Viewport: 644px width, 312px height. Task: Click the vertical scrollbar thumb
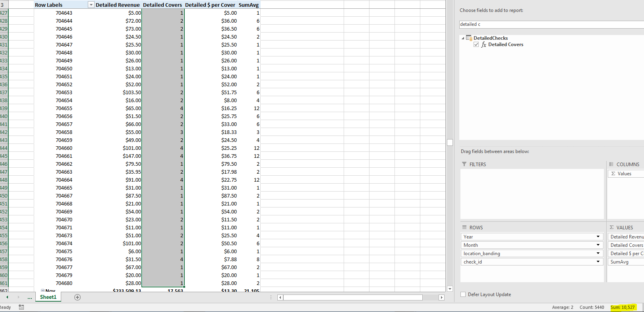pyautogui.click(x=450, y=142)
